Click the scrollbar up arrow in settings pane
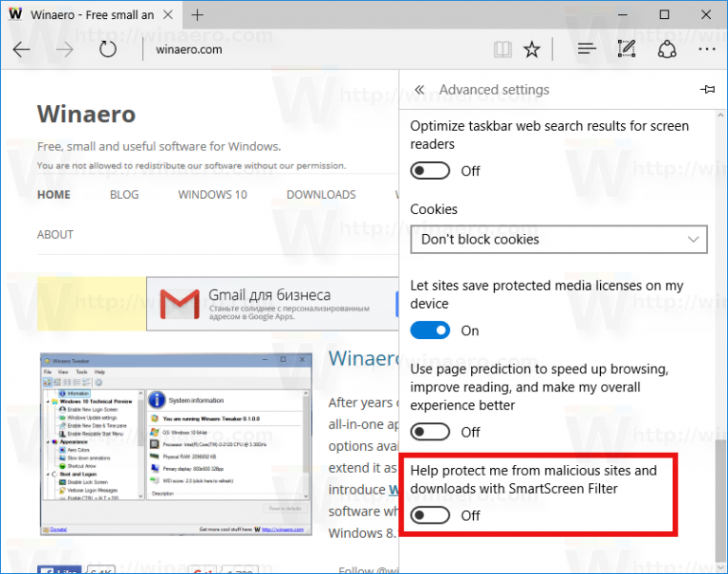 pos(720,115)
